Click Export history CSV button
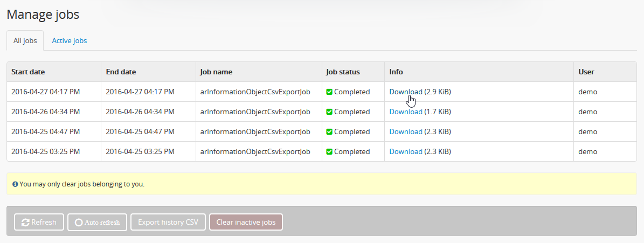 coord(168,223)
